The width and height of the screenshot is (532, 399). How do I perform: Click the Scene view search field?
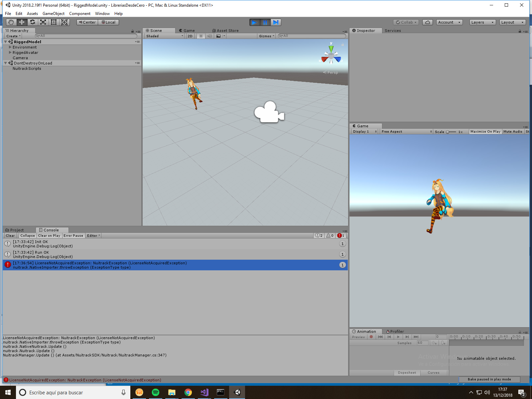coord(312,36)
